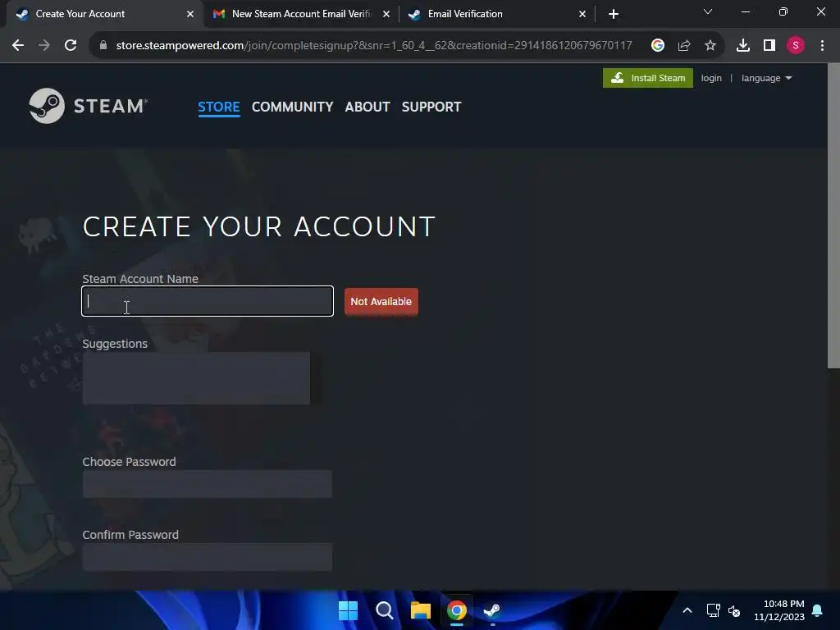Screen dimensions: 840x630
Task: Open network icon in system tray
Action: click(713, 610)
